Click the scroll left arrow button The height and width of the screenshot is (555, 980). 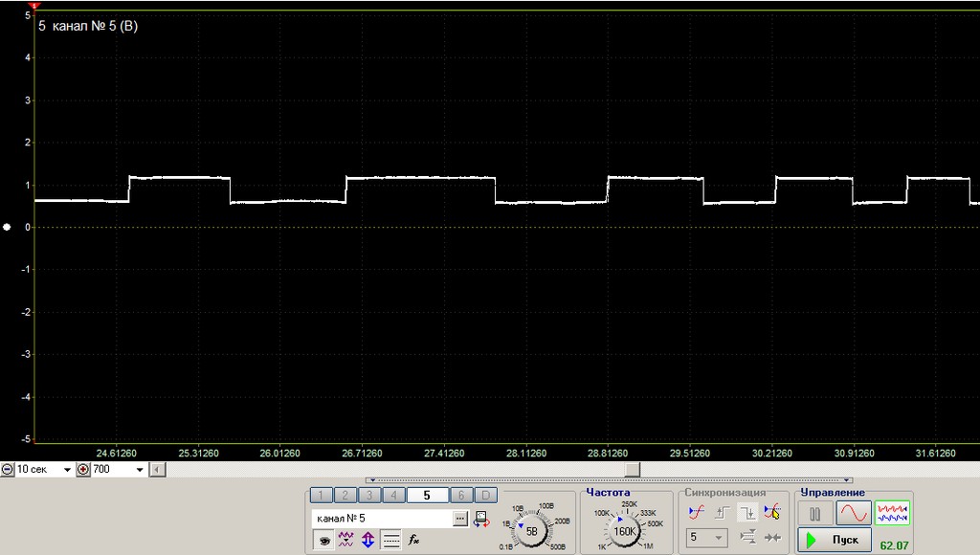coord(158,470)
